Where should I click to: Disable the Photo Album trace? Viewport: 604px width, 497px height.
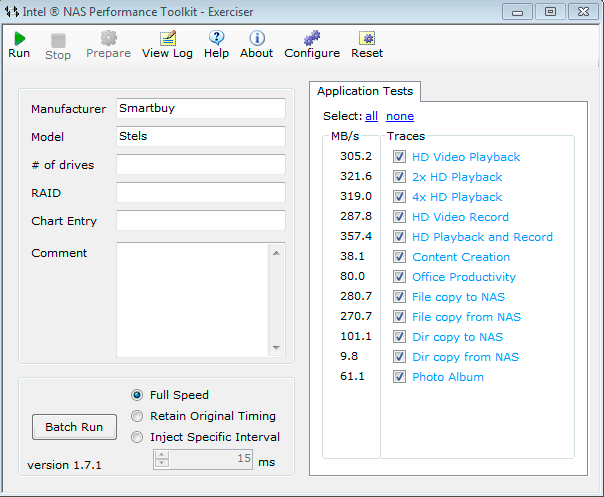click(399, 377)
